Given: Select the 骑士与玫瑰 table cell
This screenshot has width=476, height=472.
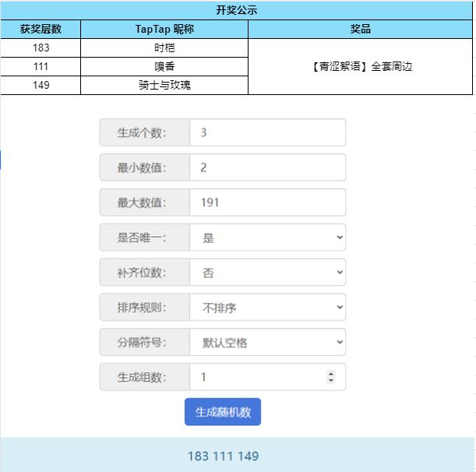Looking at the screenshot, I should [x=164, y=85].
